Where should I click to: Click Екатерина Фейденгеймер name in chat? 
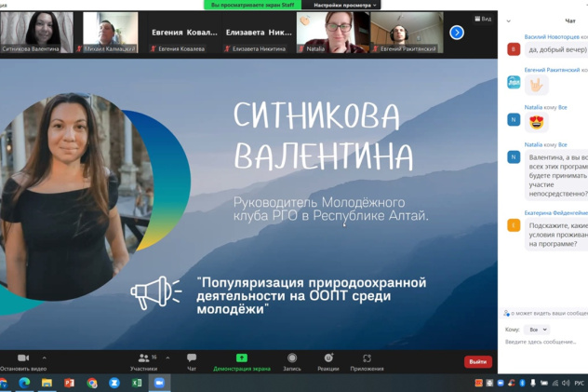tap(556, 212)
